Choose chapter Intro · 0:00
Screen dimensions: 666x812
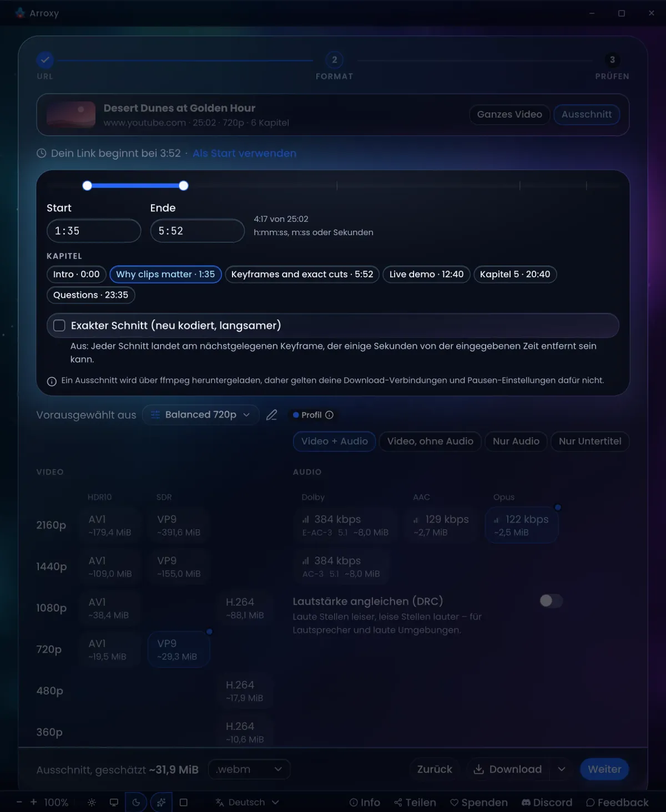77,275
